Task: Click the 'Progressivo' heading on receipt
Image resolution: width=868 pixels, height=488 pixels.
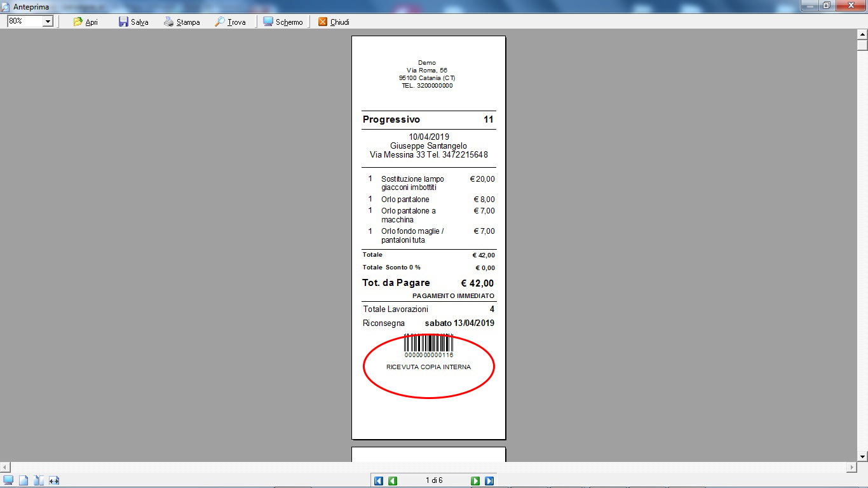Action: [x=391, y=119]
